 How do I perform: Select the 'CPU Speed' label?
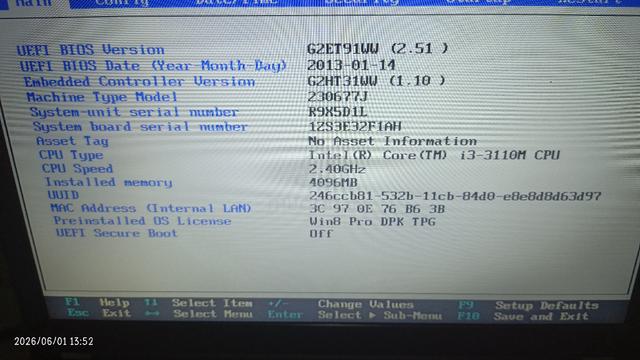[77, 169]
